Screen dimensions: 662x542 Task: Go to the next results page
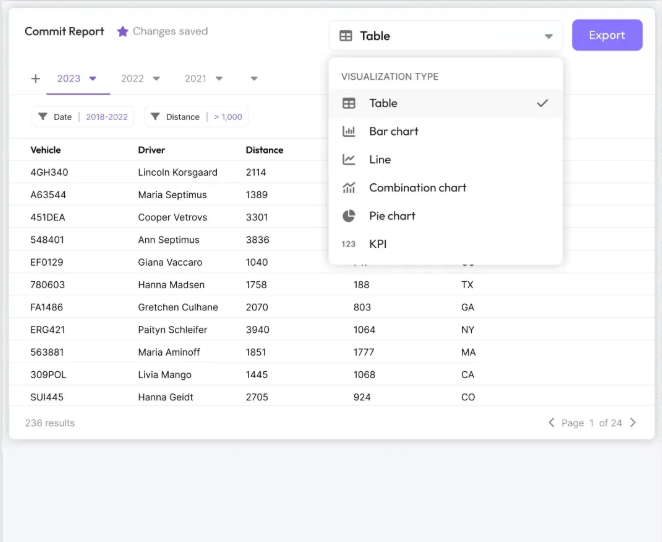pos(633,423)
